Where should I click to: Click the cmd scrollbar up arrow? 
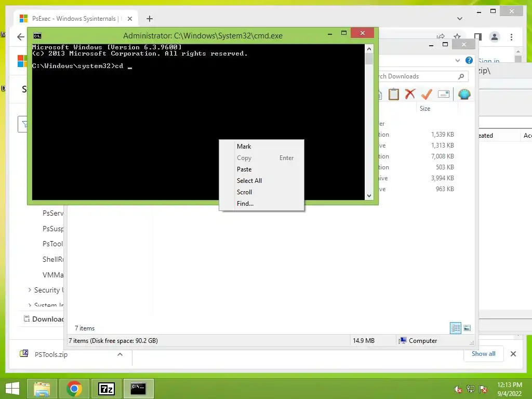pos(369,49)
